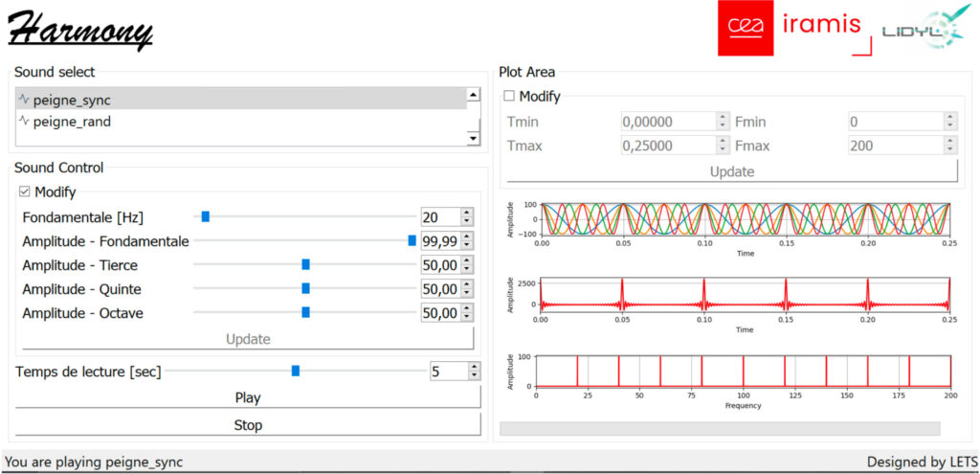This screenshot has height=474, width=980.
Task: Click the Harmony title logo
Action: [80, 29]
